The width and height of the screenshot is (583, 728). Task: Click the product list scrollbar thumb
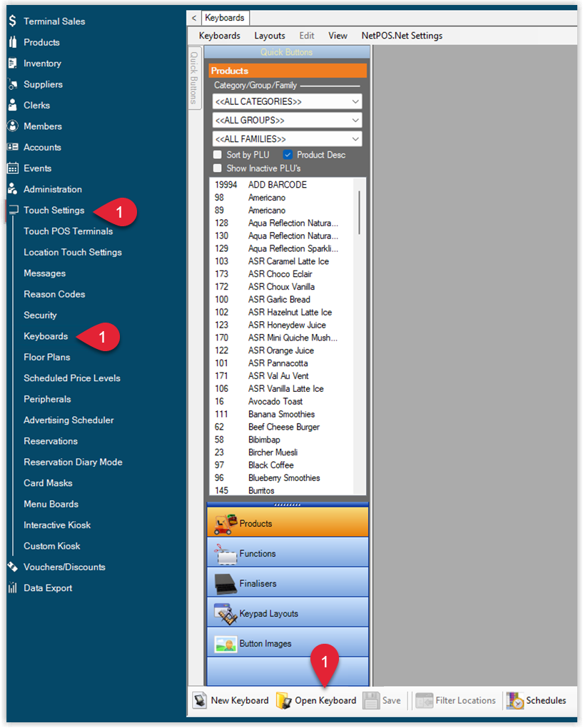point(359,212)
